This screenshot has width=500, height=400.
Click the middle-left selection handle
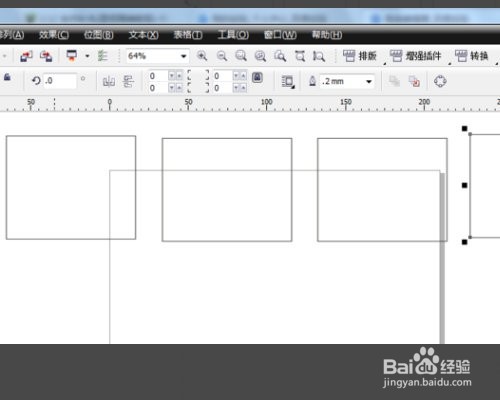click(x=464, y=185)
